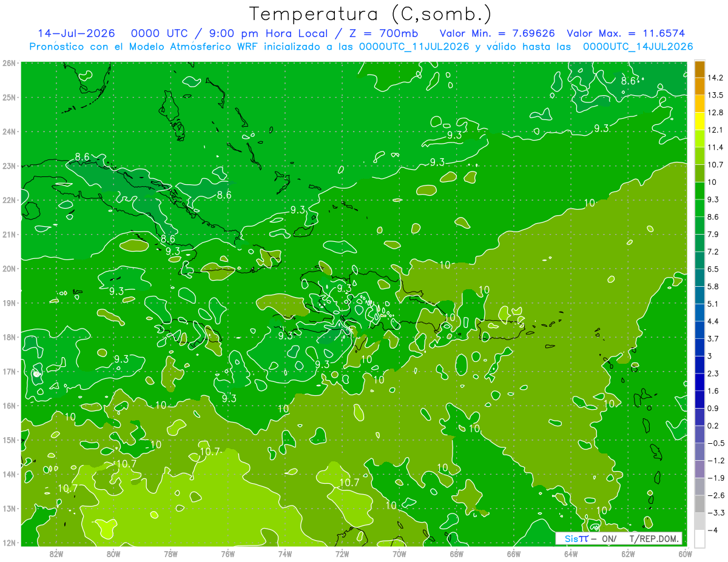Select the lime swatch between 12.1 and 11.4

(699, 138)
